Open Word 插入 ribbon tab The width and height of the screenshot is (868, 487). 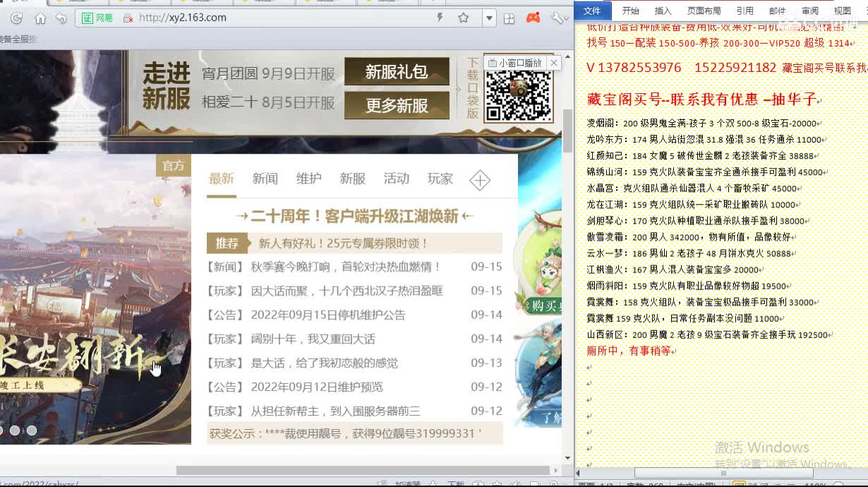663,11
